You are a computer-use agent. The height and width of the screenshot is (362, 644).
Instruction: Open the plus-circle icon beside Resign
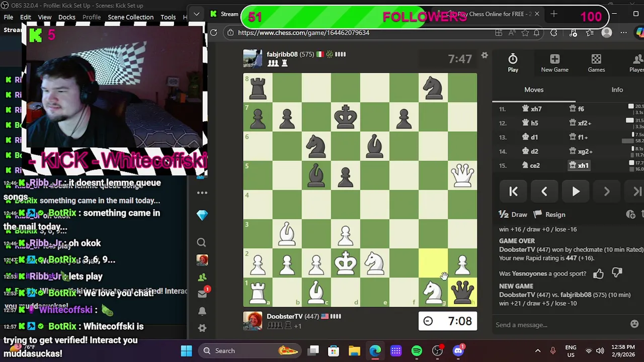[x=630, y=215]
